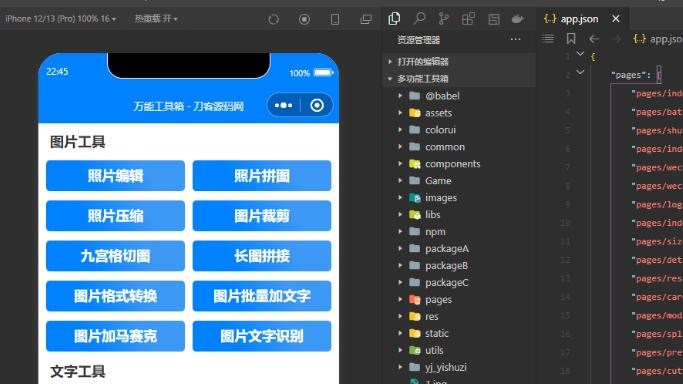Click the refresh simulator icon
The image size is (683, 384).
274,19
